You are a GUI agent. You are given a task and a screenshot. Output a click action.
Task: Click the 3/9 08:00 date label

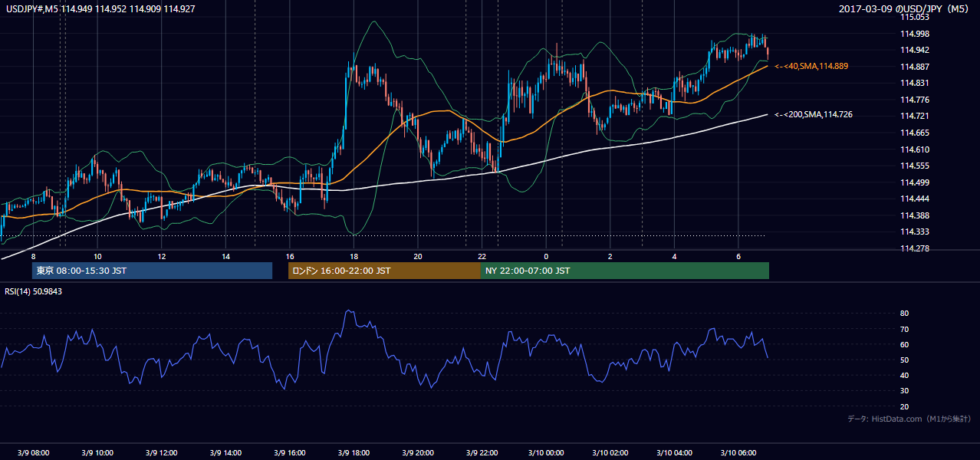point(32,452)
